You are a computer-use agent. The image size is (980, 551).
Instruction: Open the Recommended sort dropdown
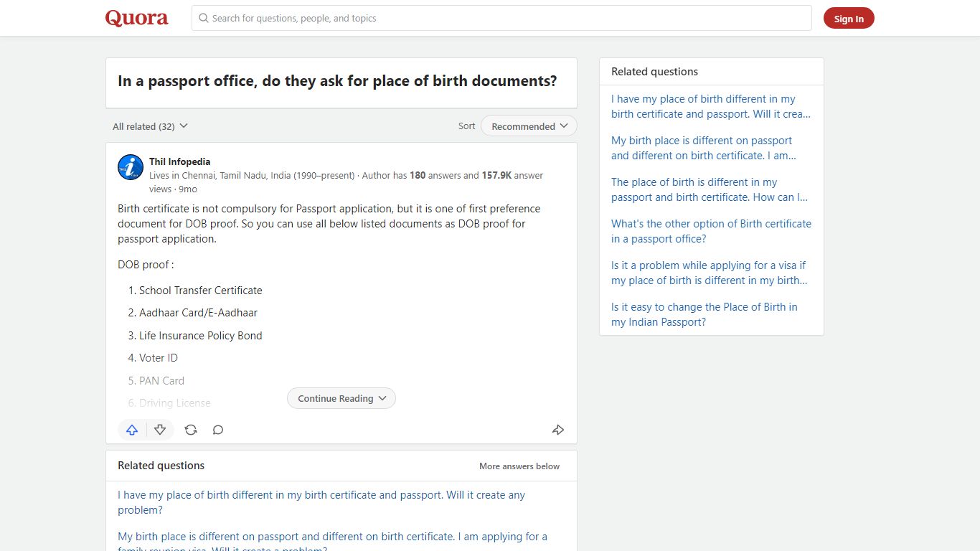pos(529,126)
